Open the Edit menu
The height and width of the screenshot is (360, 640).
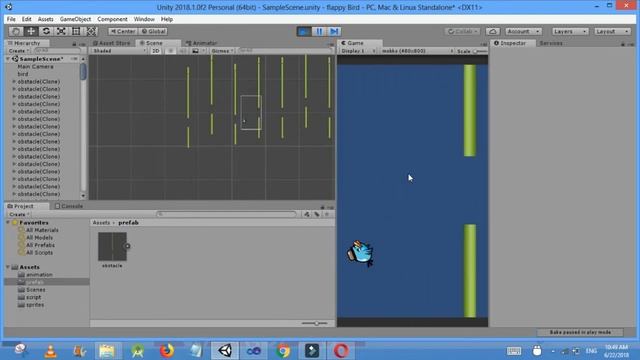click(x=27, y=19)
